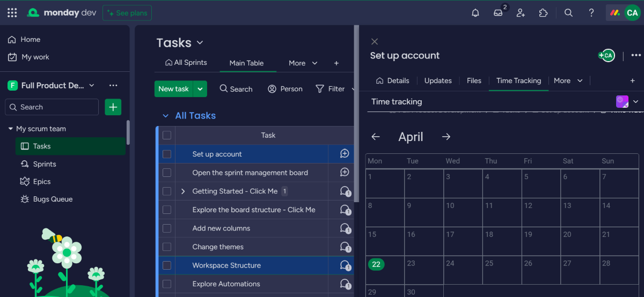Open updates for Set up account row

coord(345,154)
